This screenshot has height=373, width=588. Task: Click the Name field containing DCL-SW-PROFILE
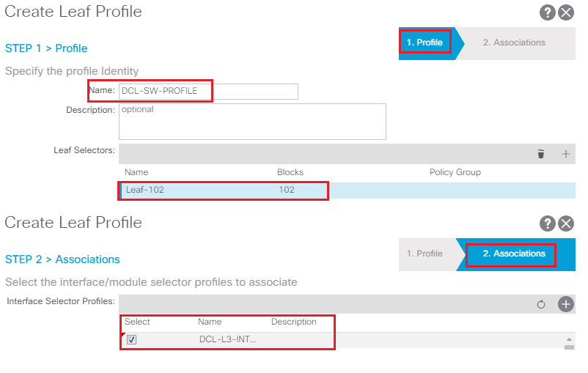pyautogui.click(x=208, y=92)
